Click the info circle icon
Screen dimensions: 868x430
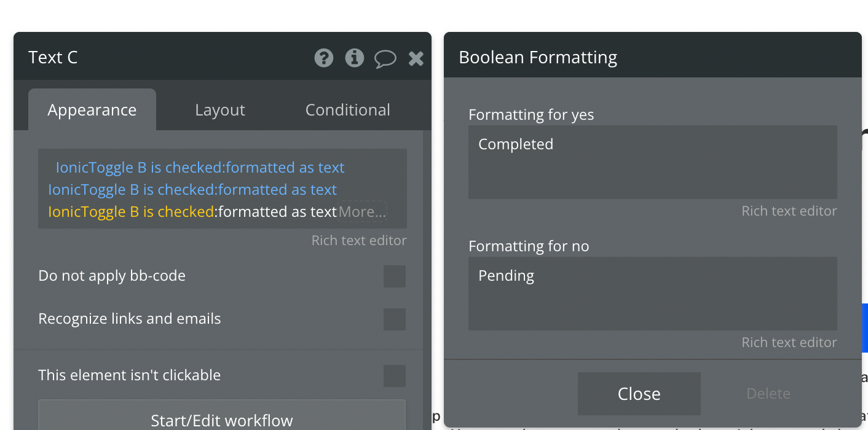coord(355,58)
